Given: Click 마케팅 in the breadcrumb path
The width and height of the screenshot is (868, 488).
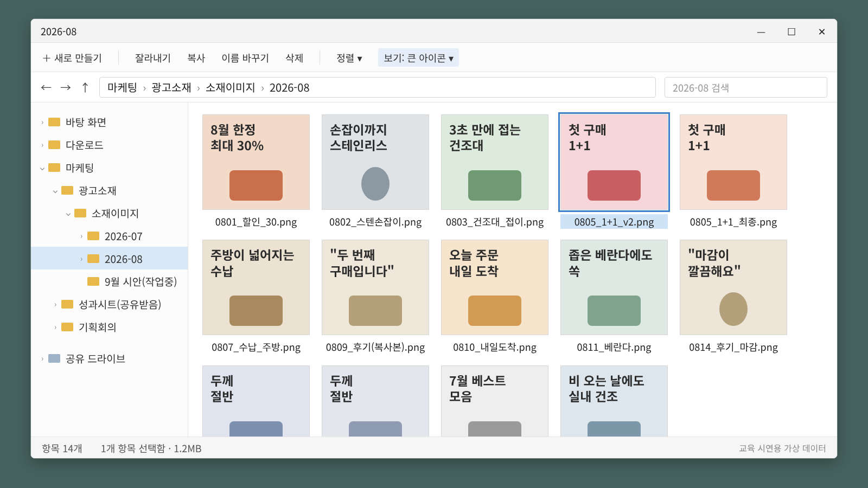Looking at the screenshot, I should (x=122, y=88).
